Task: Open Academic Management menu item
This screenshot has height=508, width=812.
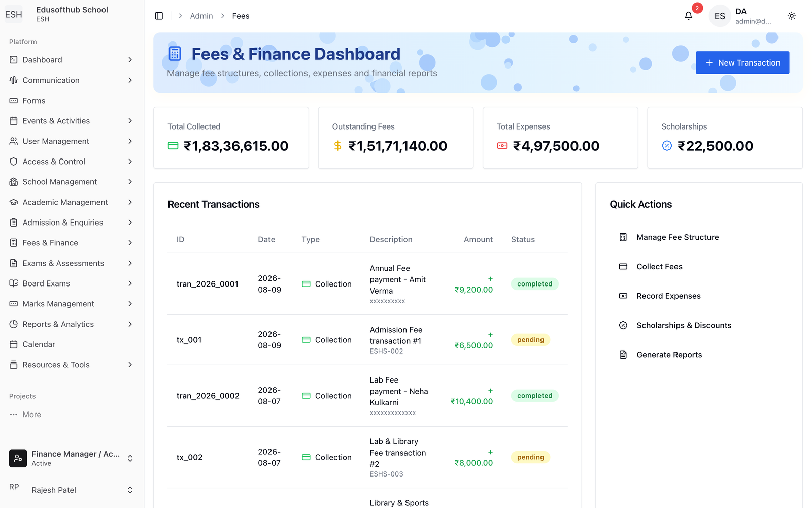Action: click(x=72, y=202)
